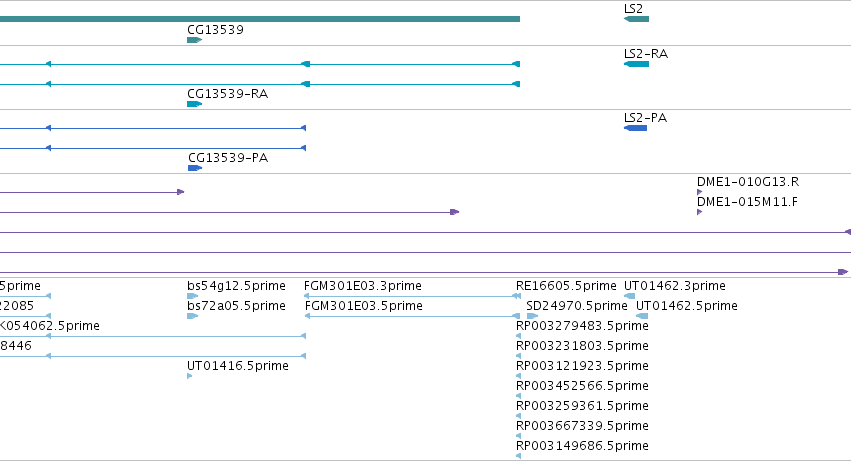Click the CG13539 gene label text
Image resolution: width=851 pixels, height=461 pixels.
coord(215,30)
